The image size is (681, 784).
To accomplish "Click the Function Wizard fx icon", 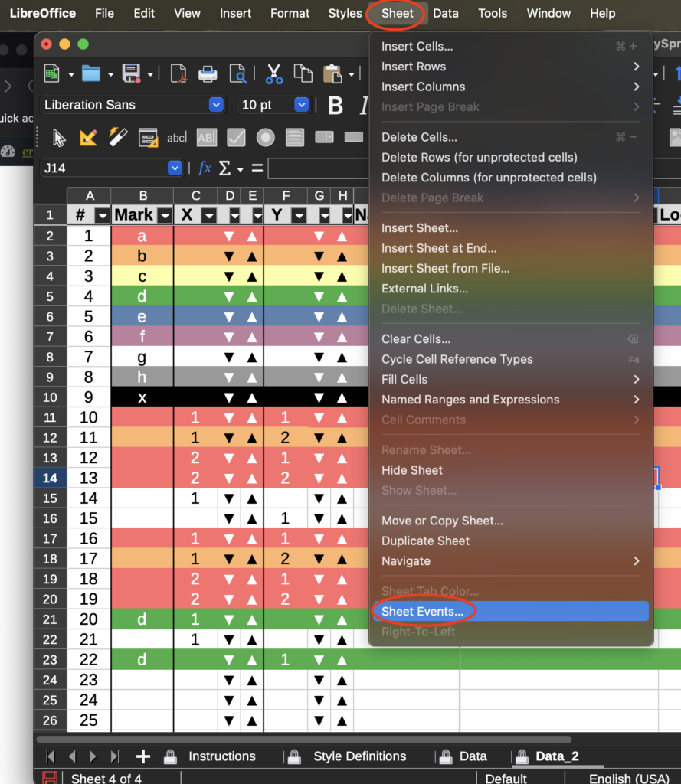I will pyautogui.click(x=204, y=168).
